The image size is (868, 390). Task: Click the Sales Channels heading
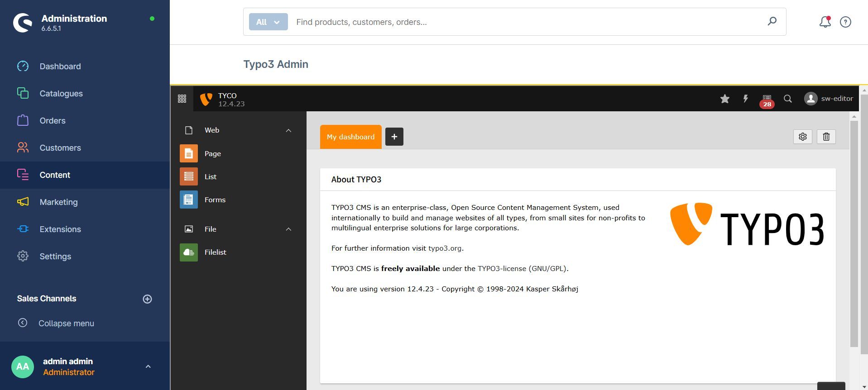pyautogui.click(x=47, y=299)
